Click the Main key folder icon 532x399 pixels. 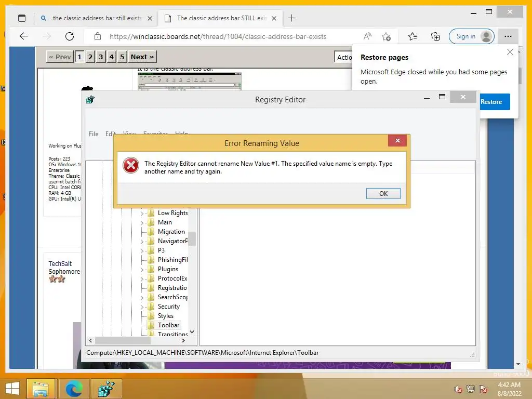click(x=151, y=222)
